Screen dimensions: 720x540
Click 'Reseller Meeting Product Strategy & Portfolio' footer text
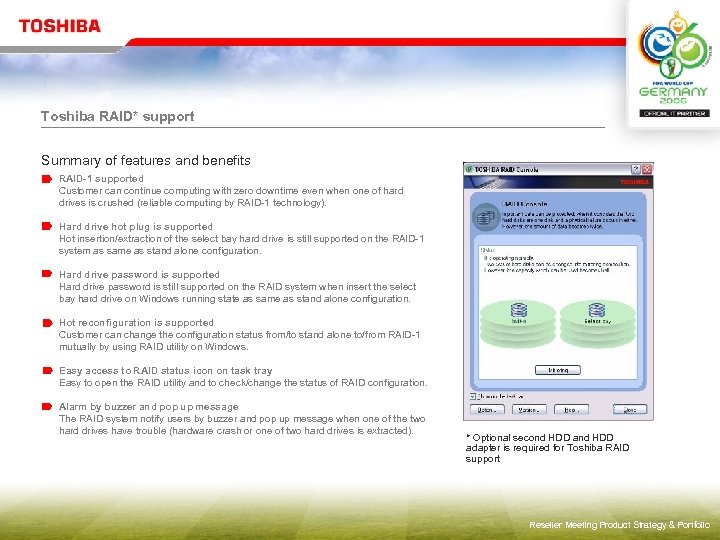[x=619, y=525]
